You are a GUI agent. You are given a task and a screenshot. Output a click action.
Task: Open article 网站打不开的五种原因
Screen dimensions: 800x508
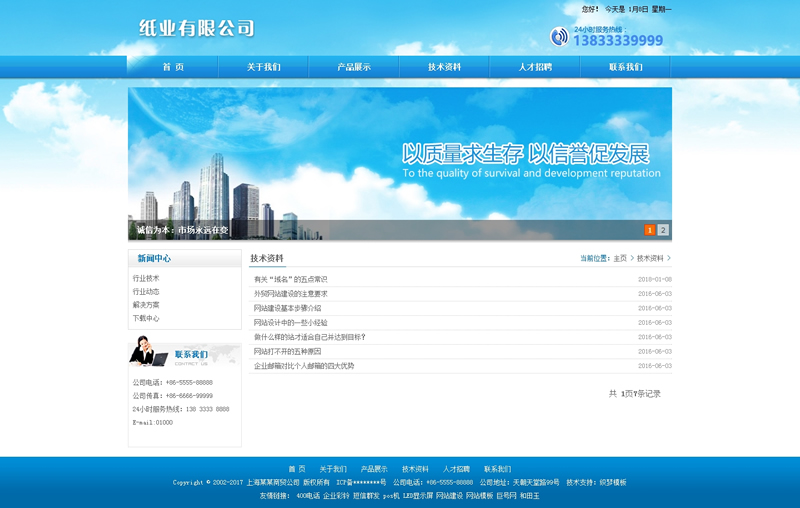(288, 352)
